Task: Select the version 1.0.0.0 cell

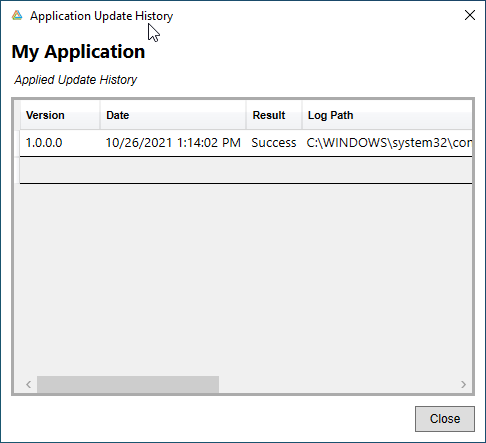Action: pyautogui.click(x=60, y=143)
